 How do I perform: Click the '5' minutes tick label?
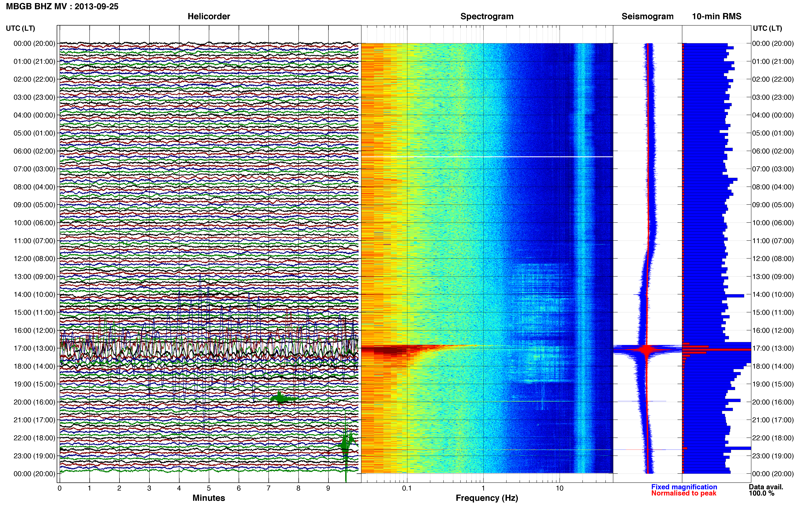coord(209,488)
